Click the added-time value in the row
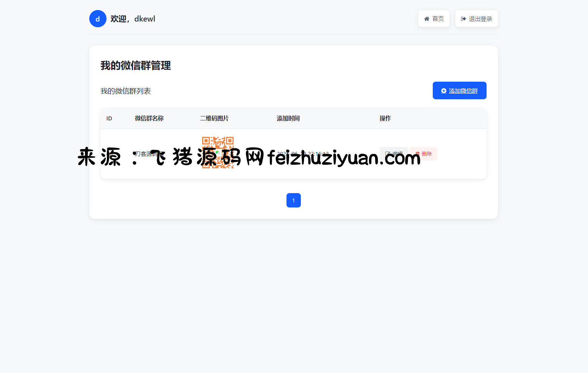The image size is (588, 373). [303, 154]
